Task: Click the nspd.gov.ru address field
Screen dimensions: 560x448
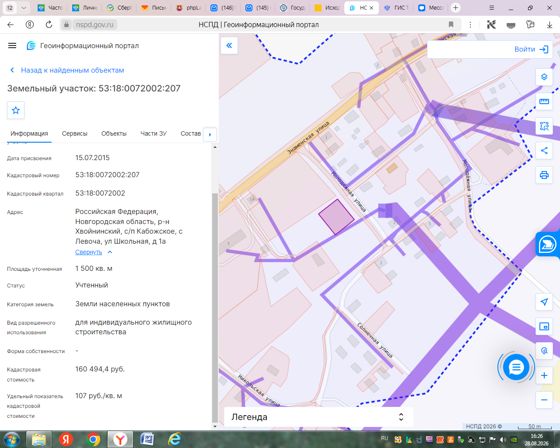Action: [x=95, y=25]
